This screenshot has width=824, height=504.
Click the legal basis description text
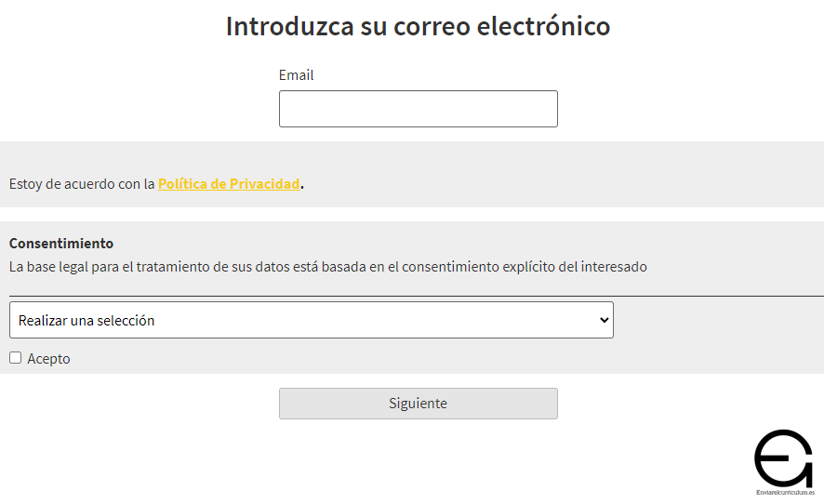coord(327,267)
